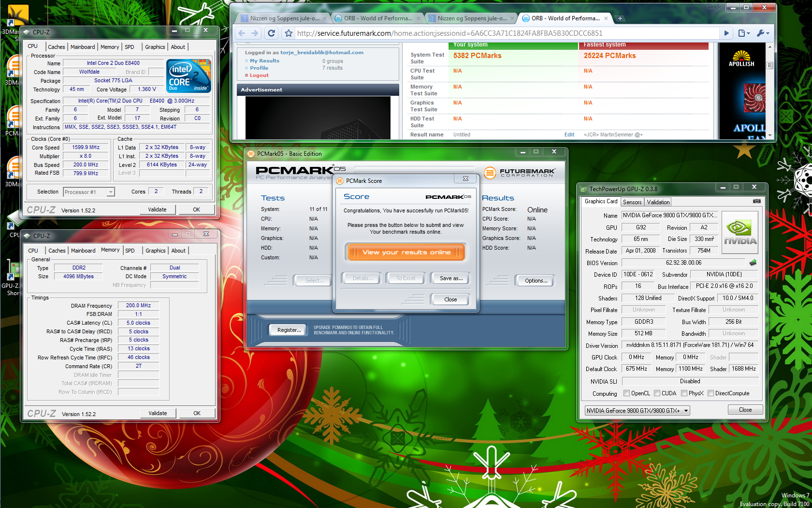Close the PCMark Score dialog with X

pyautogui.click(x=465, y=179)
